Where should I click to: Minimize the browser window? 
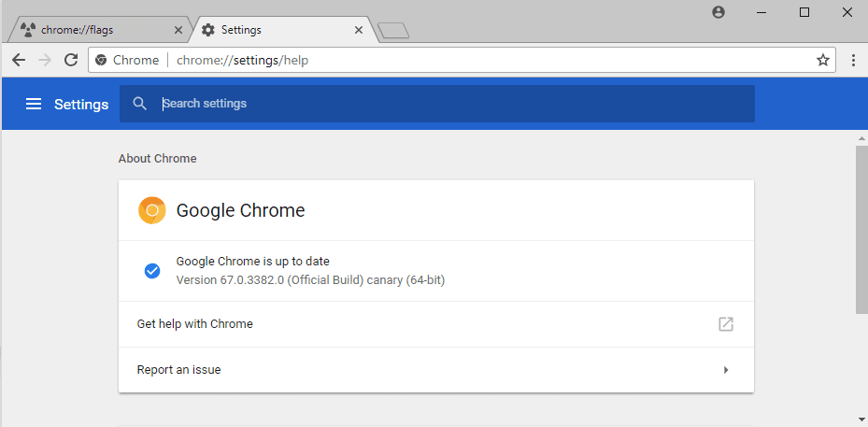click(x=761, y=13)
